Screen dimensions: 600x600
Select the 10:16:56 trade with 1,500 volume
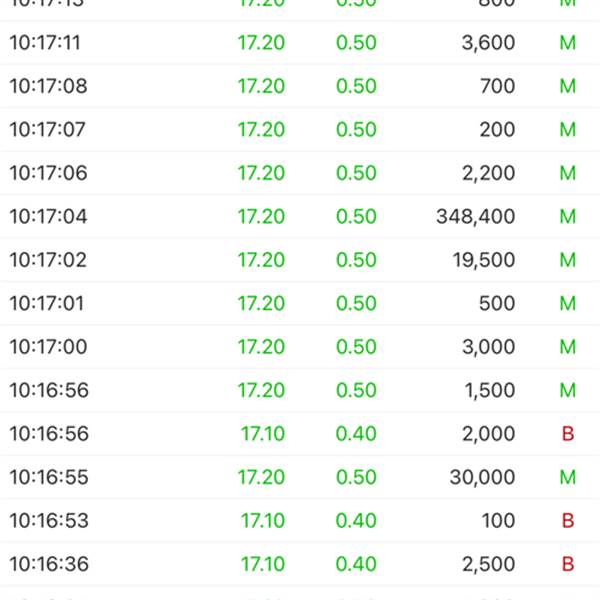point(300,390)
